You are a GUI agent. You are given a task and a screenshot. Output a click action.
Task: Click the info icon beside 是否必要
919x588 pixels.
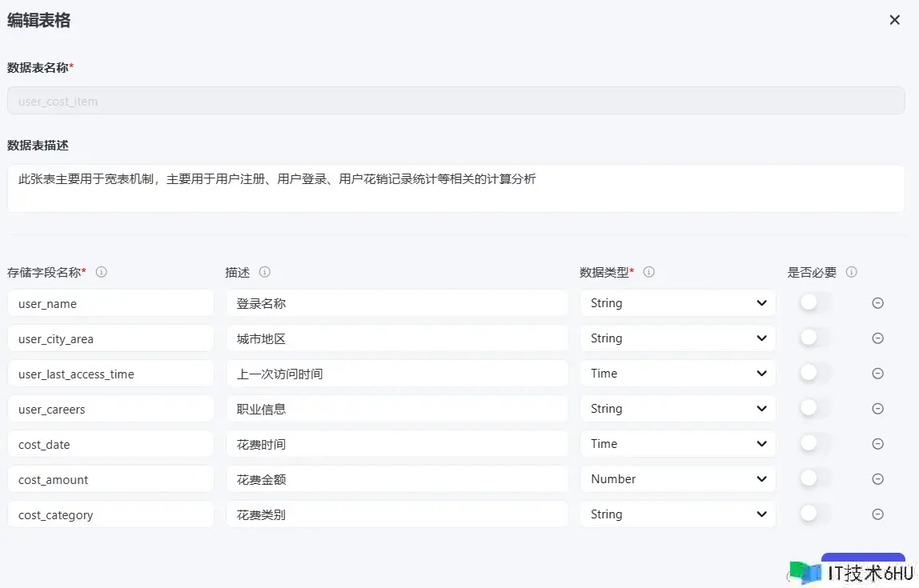pos(852,272)
